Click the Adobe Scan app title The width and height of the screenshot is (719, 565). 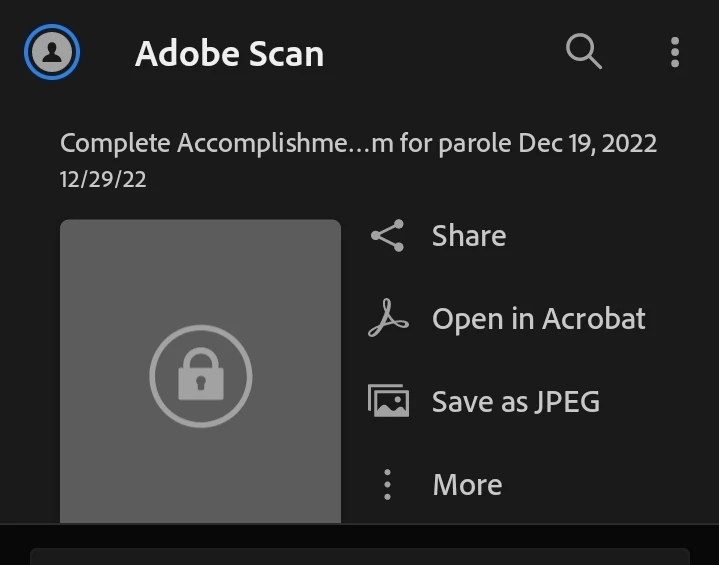(229, 53)
